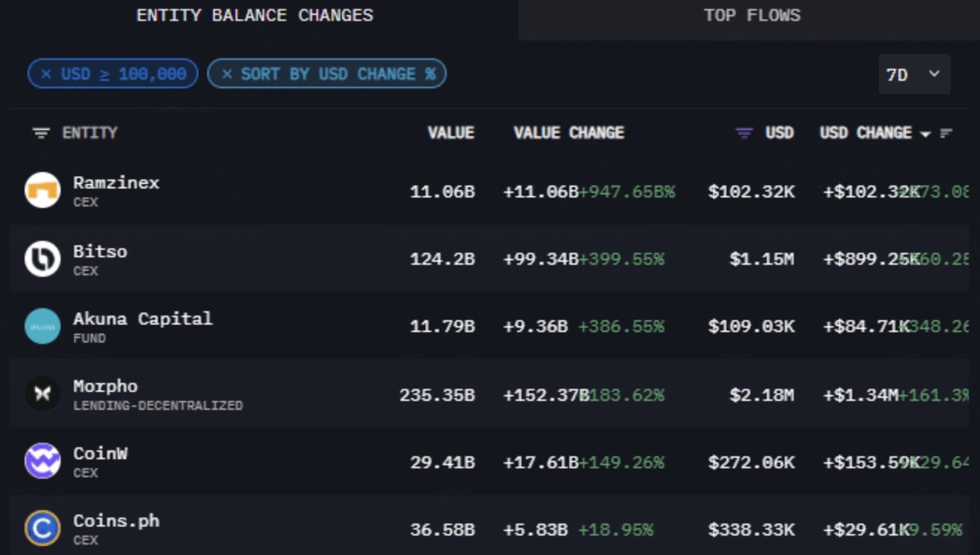Screen dimensions: 980x555
Task: Click the +18.95% change for Coins.ph
Action: pos(616,530)
